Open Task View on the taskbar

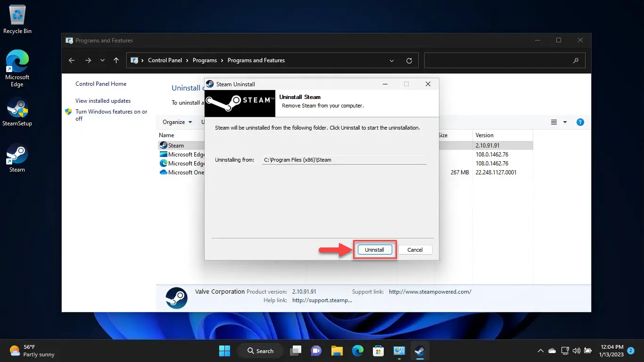coord(296,351)
